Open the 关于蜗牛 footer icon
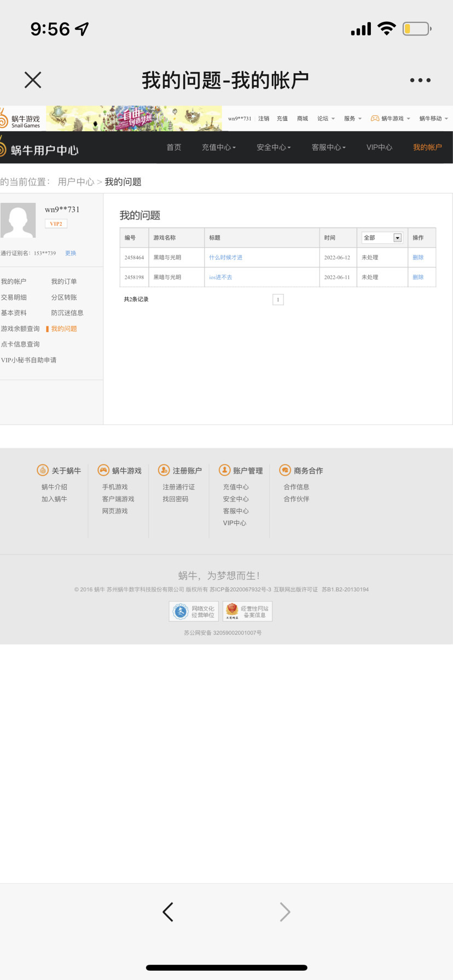 (42, 470)
